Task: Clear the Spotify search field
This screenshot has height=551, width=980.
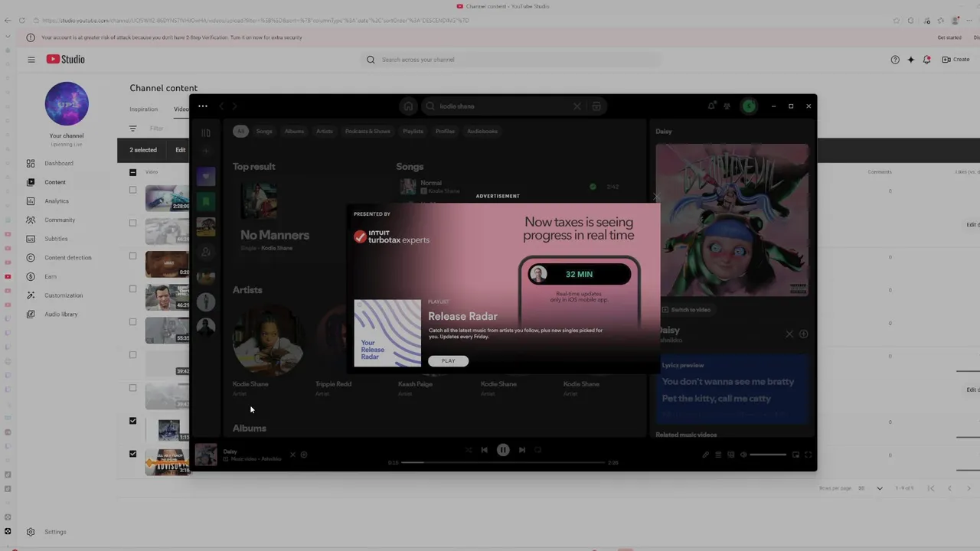Action: pos(577,106)
